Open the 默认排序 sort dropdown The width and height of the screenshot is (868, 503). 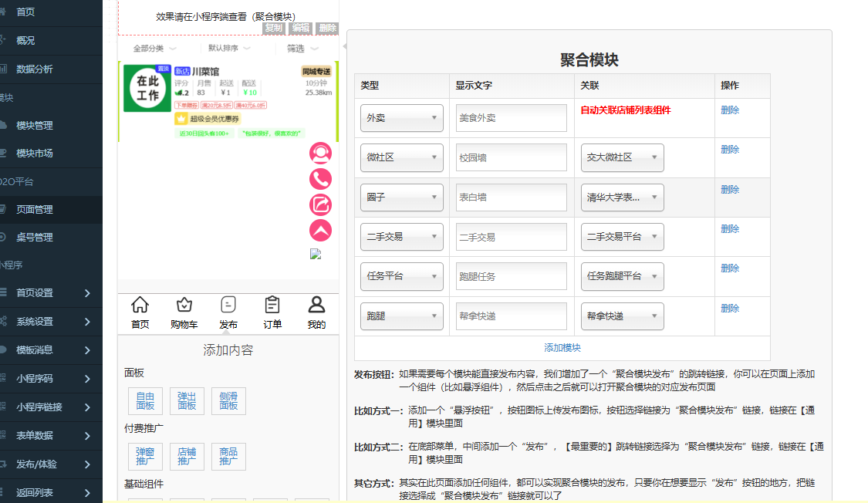point(224,48)
